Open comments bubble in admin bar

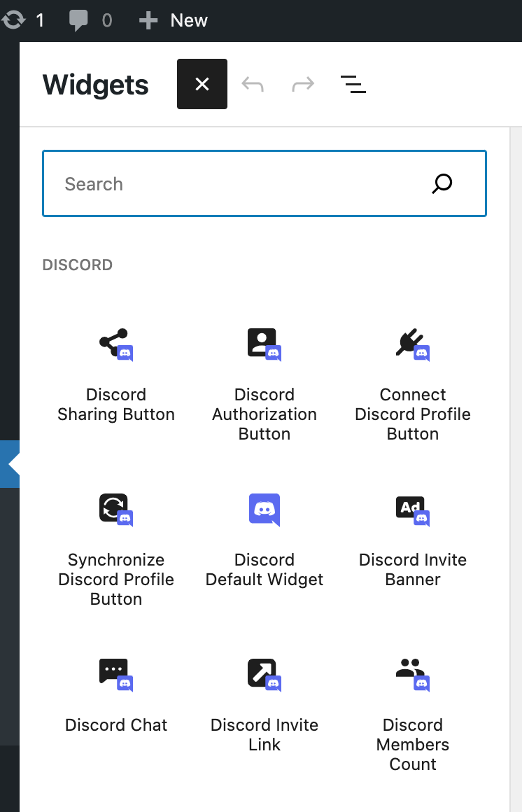80,20
